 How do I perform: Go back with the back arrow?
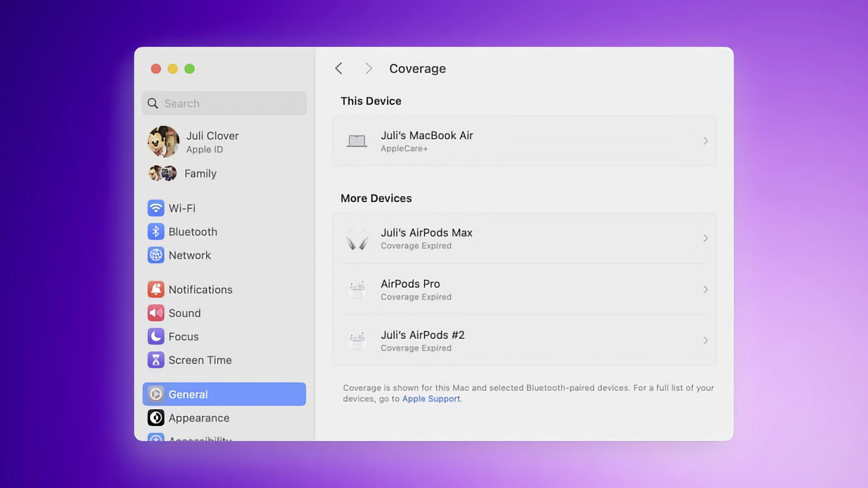339,68
